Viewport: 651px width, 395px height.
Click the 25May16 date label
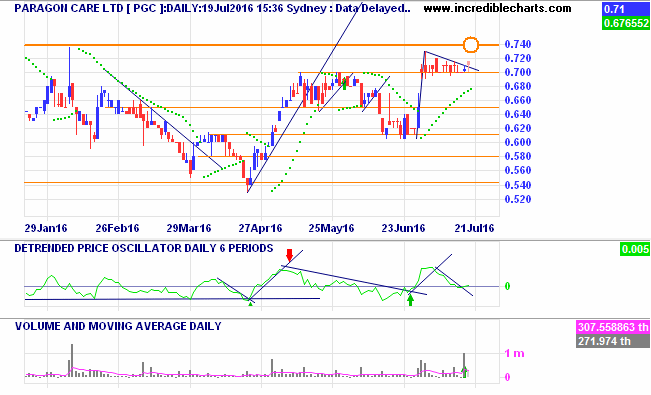(x=332, y=228)
